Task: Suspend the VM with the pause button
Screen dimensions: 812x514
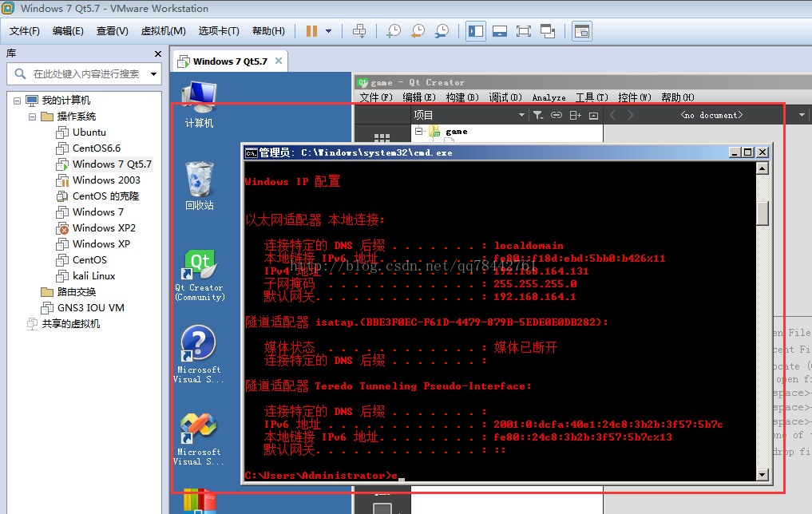Action: [311, 31]
